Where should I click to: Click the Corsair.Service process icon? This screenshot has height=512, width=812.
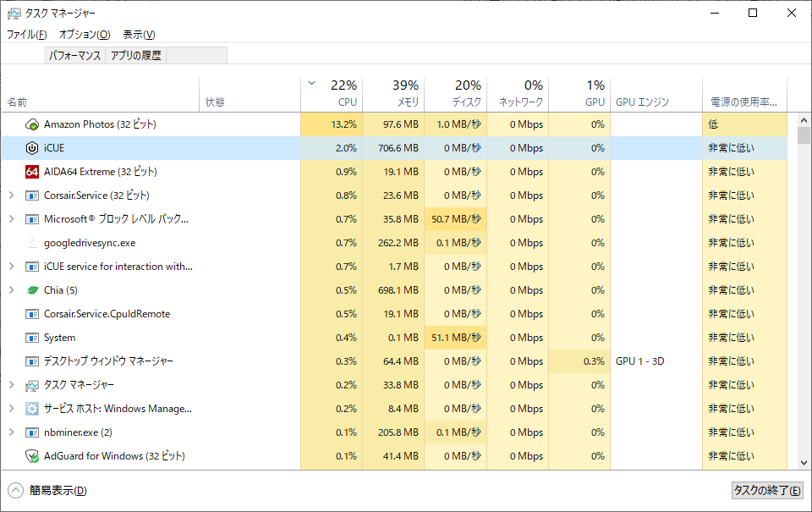(x=32, y=195)
